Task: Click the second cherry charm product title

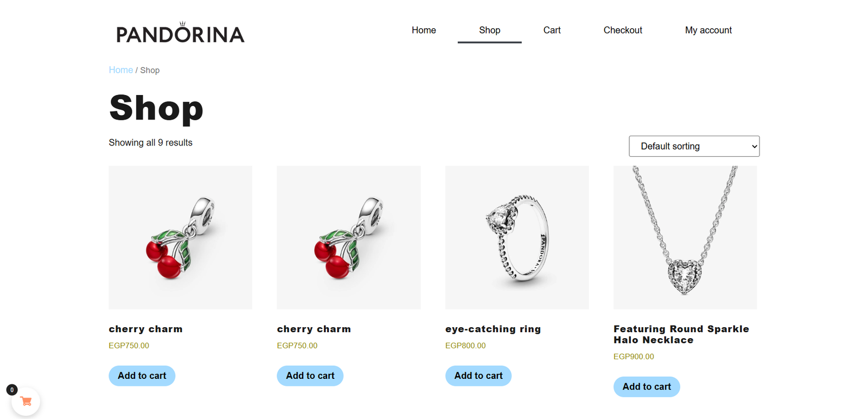Action: pos(314,329)
